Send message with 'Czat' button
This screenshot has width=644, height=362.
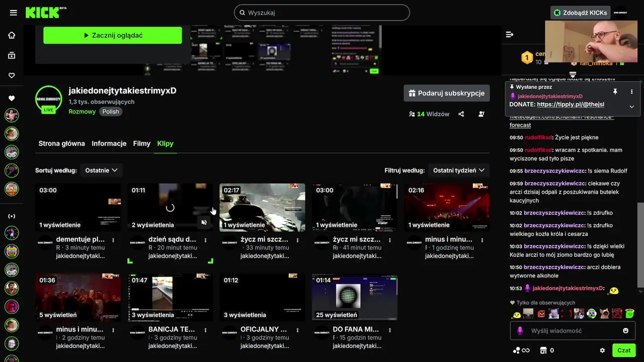pyautogui.click(x=624, y=350)
